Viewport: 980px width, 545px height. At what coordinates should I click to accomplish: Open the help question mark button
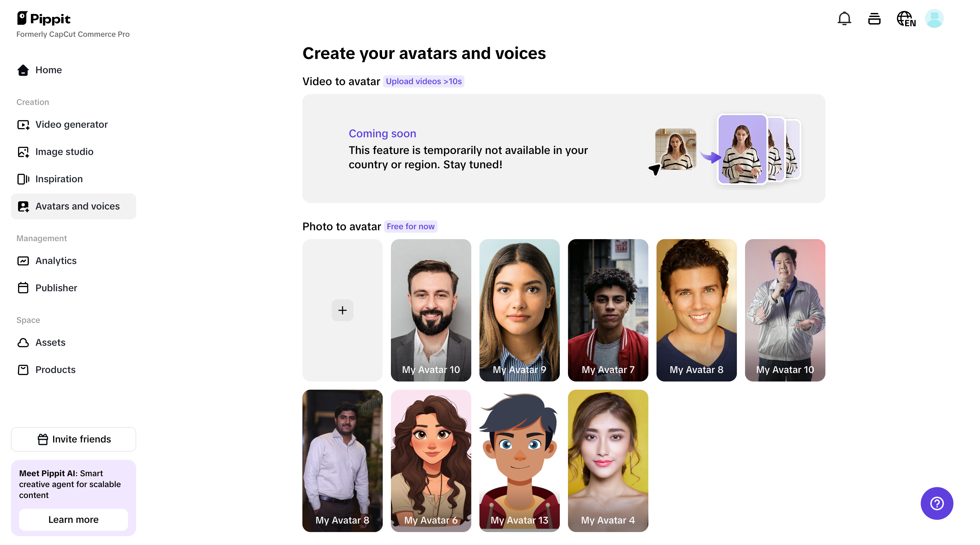(x=936, y=503)
